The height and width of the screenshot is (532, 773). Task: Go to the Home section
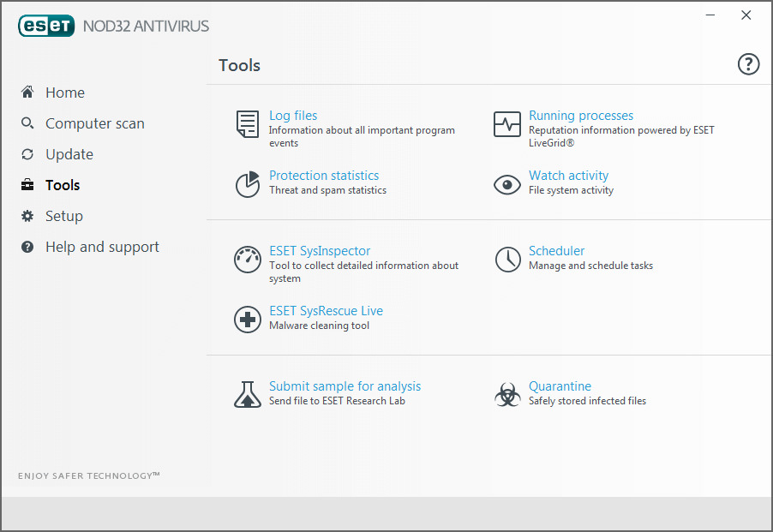tap(65, 93)
